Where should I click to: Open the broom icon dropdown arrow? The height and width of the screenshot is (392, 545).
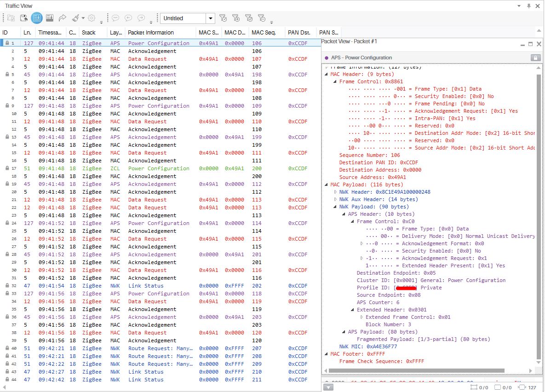coord(83,18)
